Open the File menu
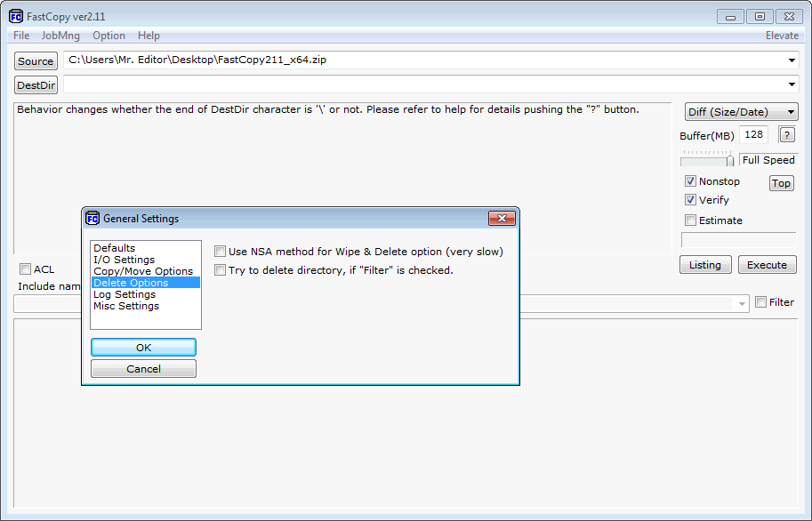The image size is (812, 521). tap(21, 36)
